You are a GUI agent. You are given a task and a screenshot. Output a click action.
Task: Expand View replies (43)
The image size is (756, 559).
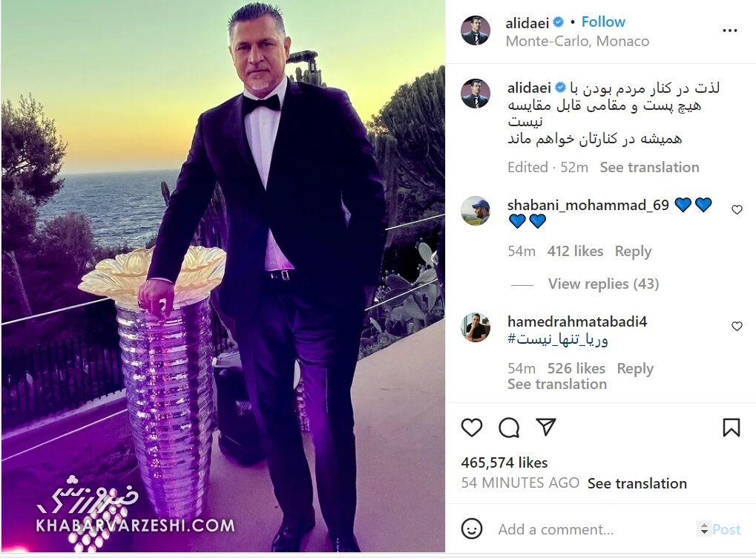click(603, 284)
